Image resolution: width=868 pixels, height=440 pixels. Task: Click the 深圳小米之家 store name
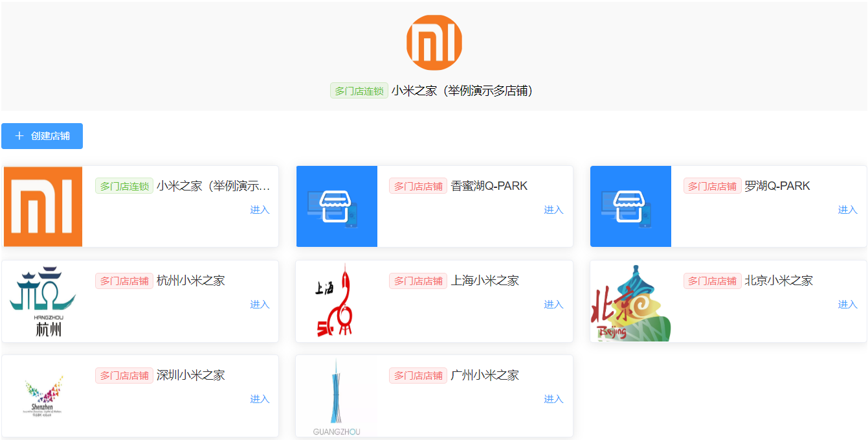click(191, 375)
